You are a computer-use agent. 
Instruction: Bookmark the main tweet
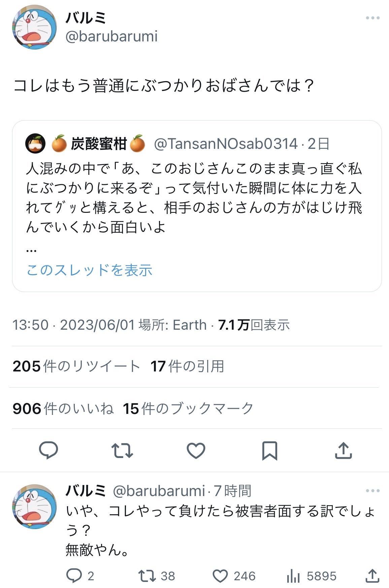pyautogui.click(x=269, y=450)
